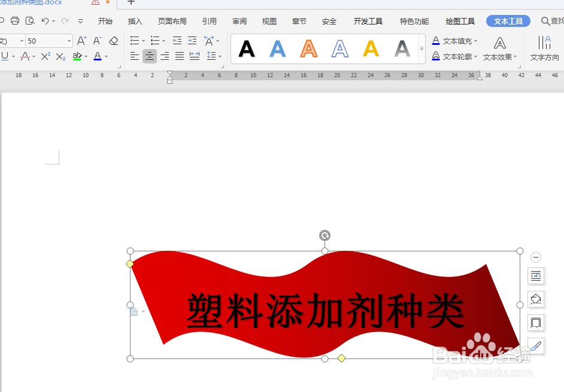The height and width of the screenshot is (392, 564).
Task: Expand the undo history dropdown arrow
Action: pos(54,21)
